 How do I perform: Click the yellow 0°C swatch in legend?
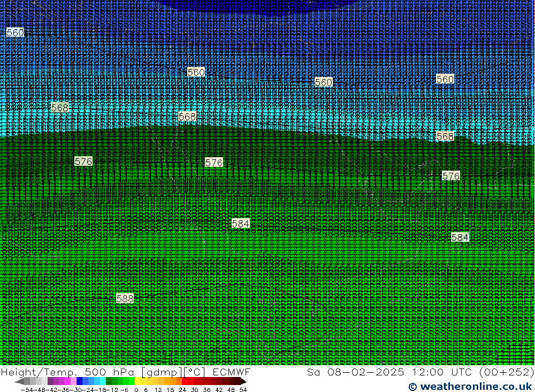pos(138,381)
